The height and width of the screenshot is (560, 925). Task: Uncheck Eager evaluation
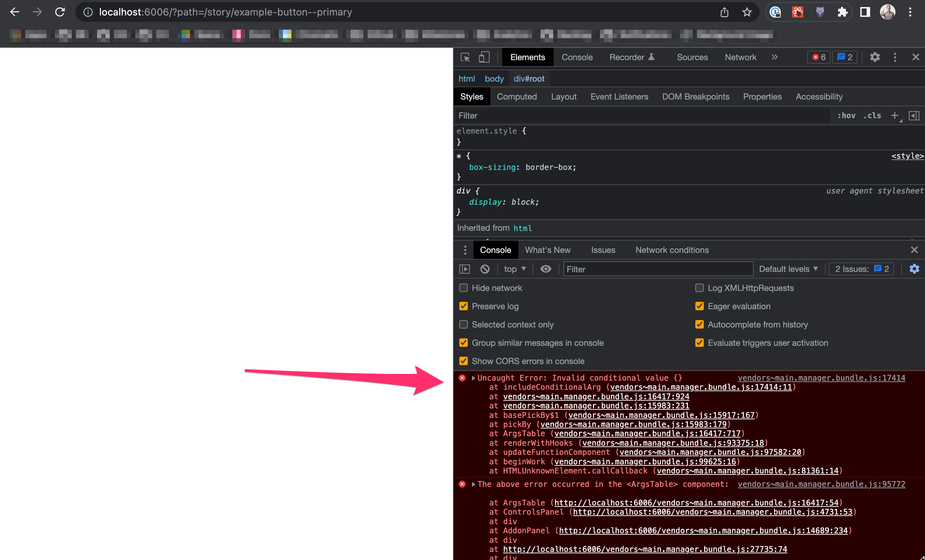(700, 306)
